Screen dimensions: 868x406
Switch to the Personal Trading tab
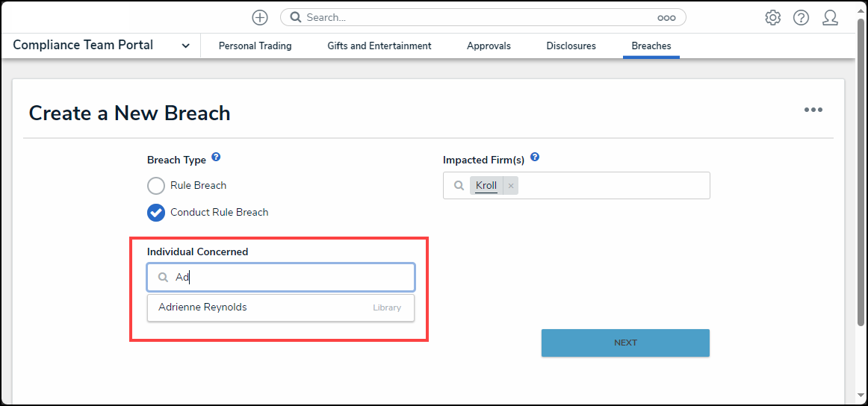point(255,46)
